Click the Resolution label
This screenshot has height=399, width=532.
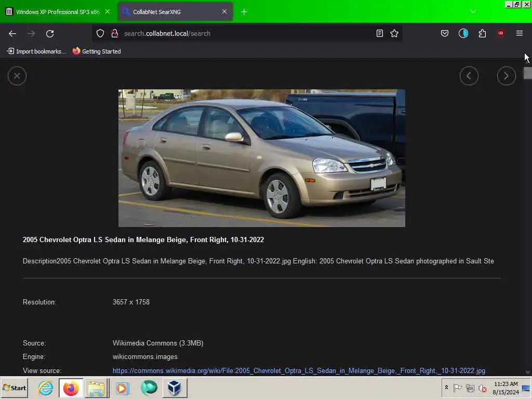(x=39, y=302)
